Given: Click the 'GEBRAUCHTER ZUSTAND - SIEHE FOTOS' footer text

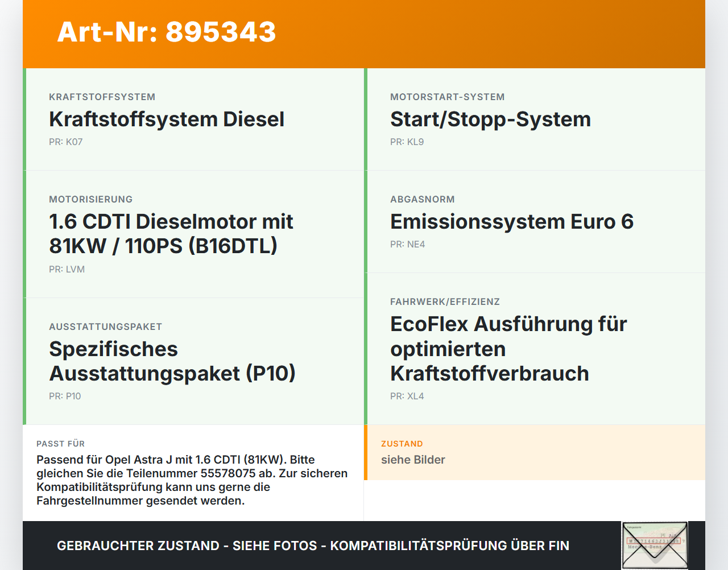Looking at the screenshot, I should 313,546.
